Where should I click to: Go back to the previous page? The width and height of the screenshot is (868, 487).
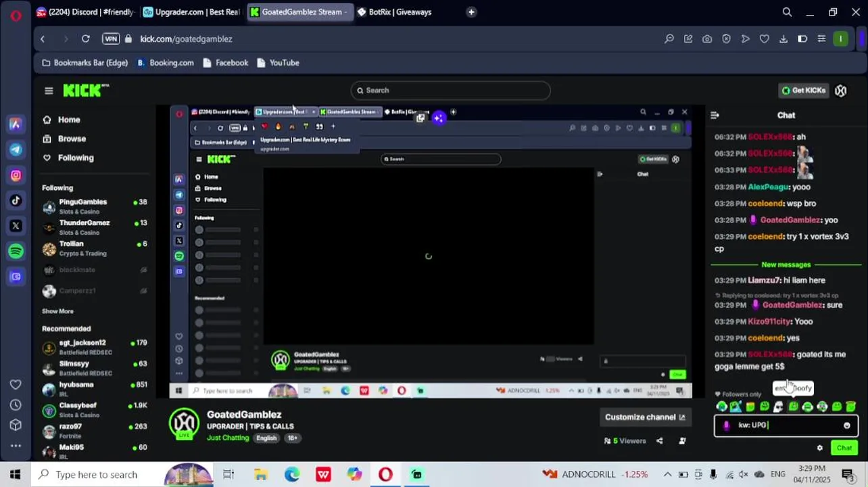tap(43, 39)
